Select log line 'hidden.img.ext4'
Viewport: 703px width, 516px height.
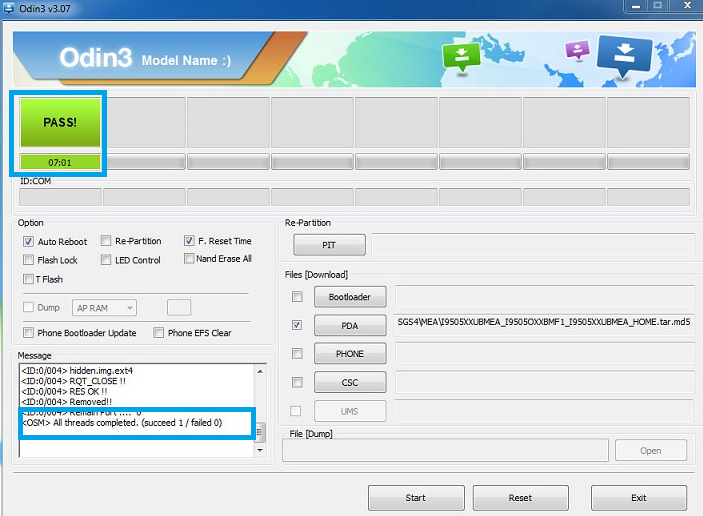[x=77, y=370]
